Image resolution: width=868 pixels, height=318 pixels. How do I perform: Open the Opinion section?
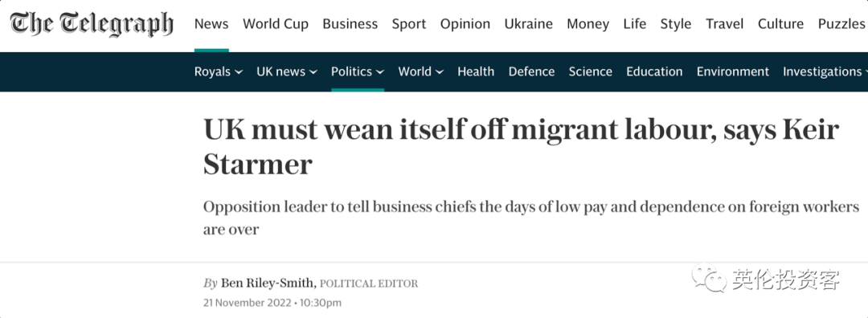click(x=465, y=24)
